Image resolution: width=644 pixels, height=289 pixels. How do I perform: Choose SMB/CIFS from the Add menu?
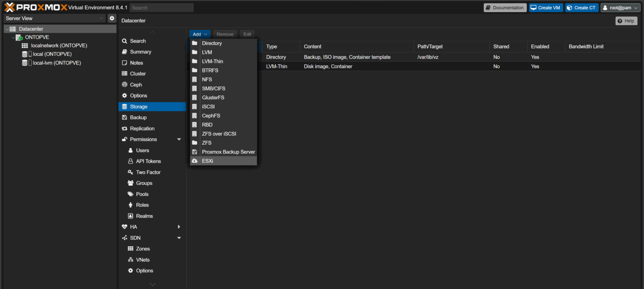coord(223,89)
